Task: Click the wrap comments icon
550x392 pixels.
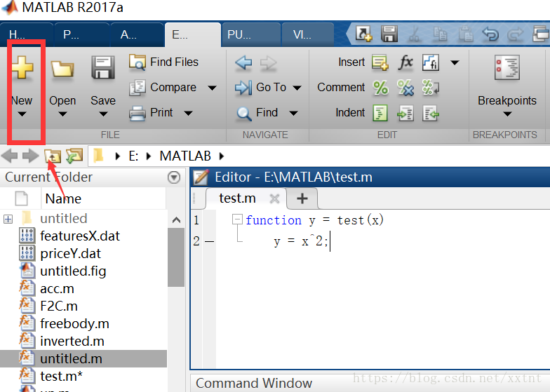Action: (x=431, y=88)
